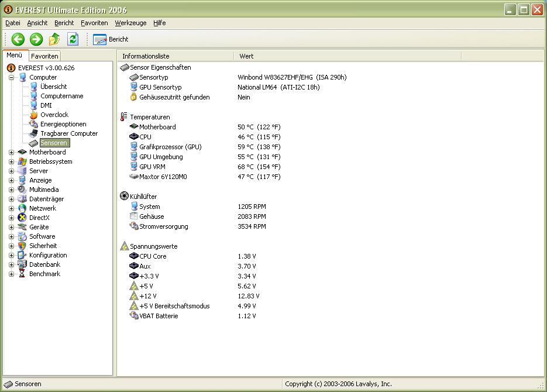Open the Datei menu
This screenshot has width=547, height=392.
point(13,23)
